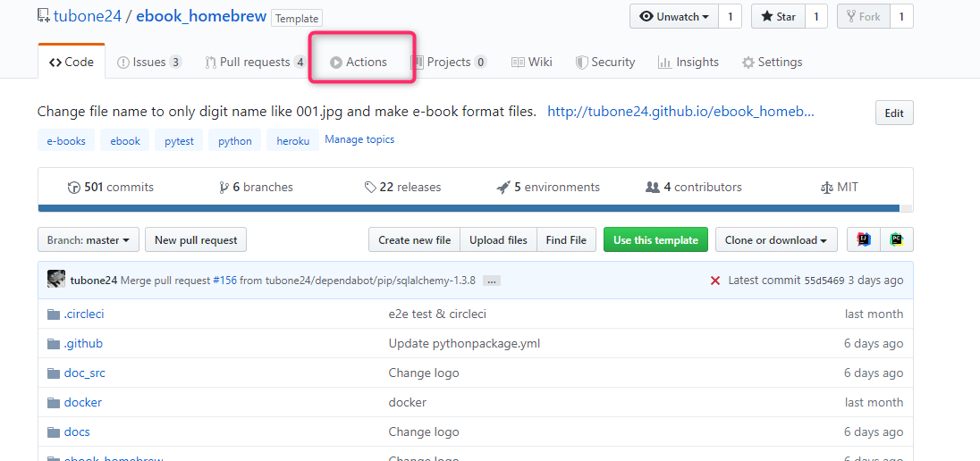Select the pytest topic tag
This screenshot has height=461, width=980.
pos(180,140)
